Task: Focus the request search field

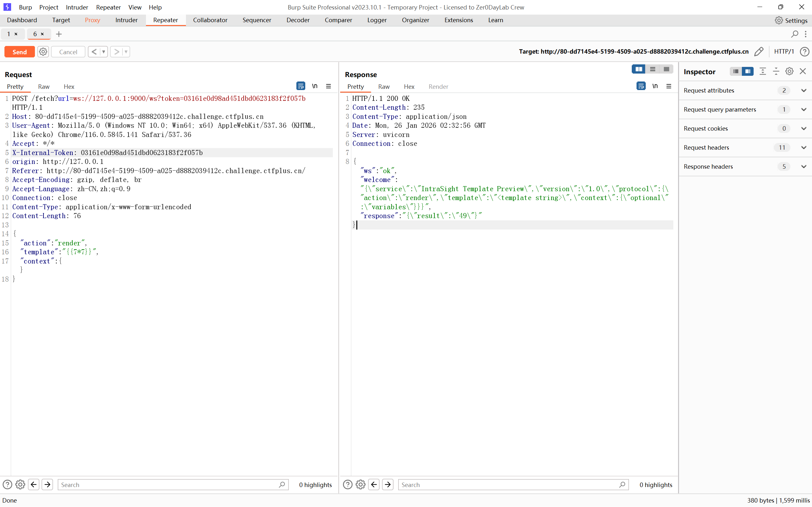Action: click(173, 484)
